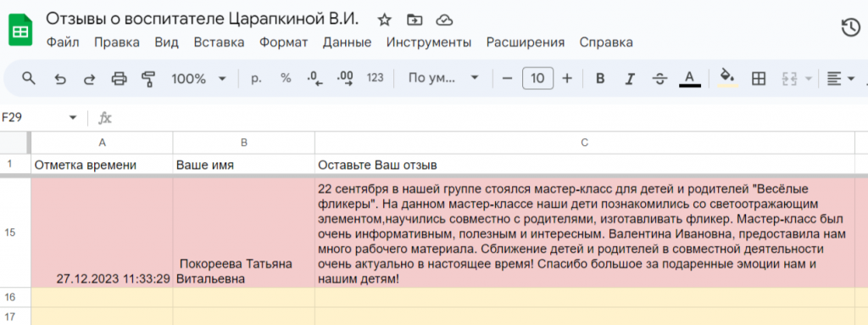Increase decimal places
This screenshot has width=868, height=325.
(x=345, y=78)
